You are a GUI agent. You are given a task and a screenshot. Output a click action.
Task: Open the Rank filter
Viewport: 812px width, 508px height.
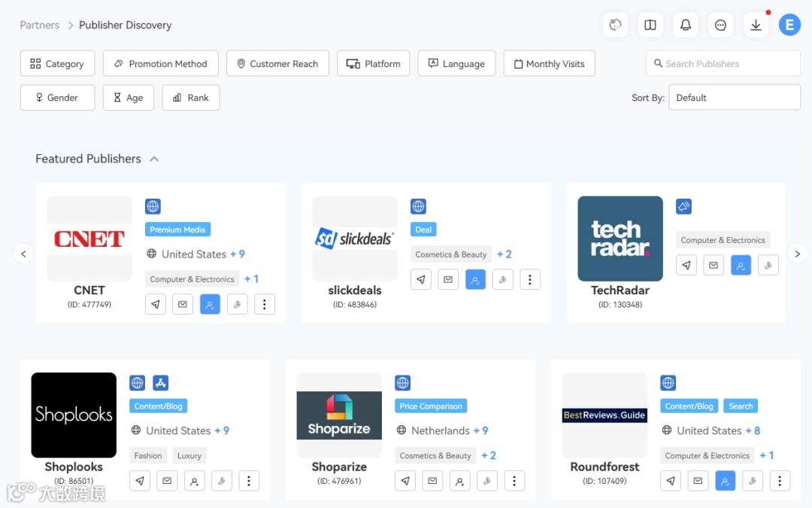pyautogui.click(x=190, y=97)
